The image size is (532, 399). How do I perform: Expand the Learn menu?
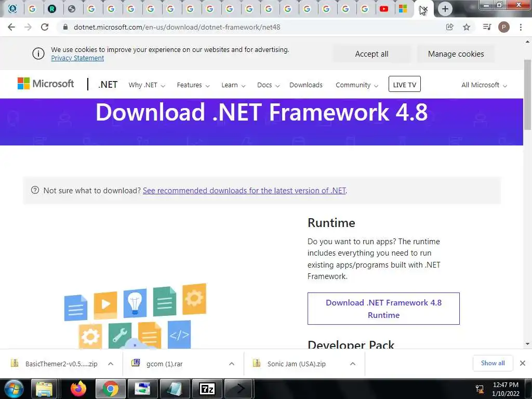(x=233, y=85)
